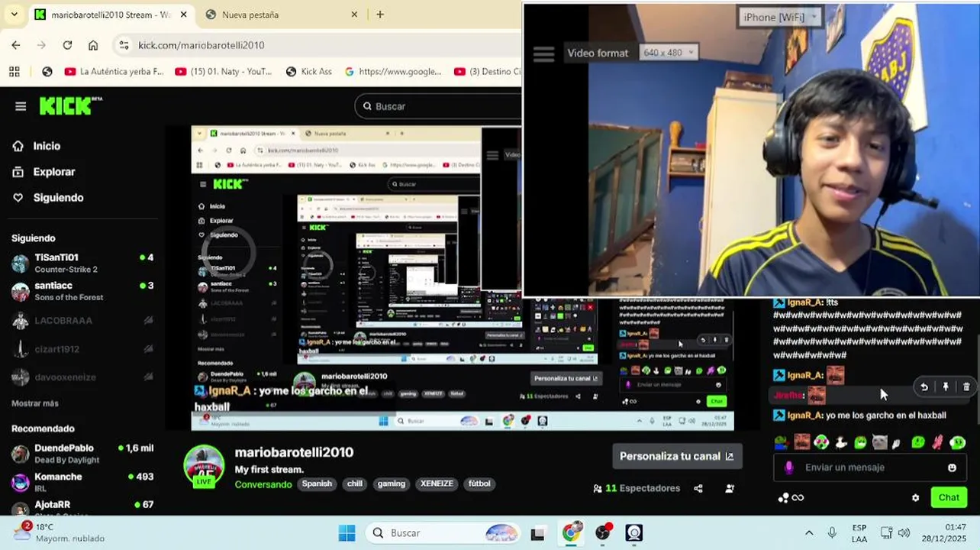Click the stream share icon
Screen dimensions: 980x550
(x=698, y=488)
